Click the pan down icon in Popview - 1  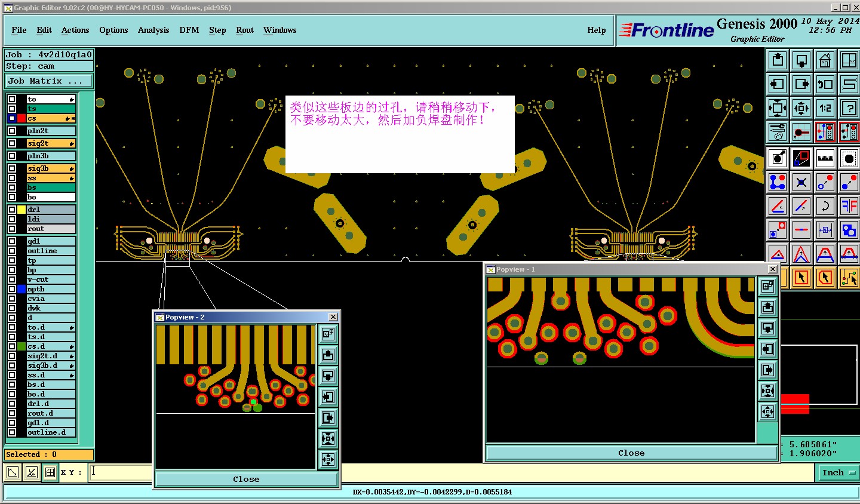768,328
